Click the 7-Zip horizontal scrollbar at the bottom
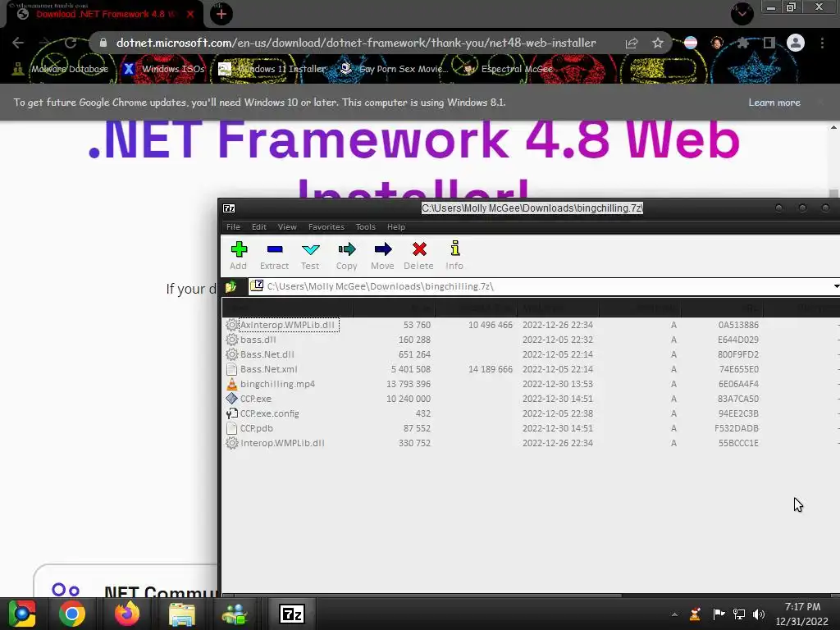 coord(423,596)
